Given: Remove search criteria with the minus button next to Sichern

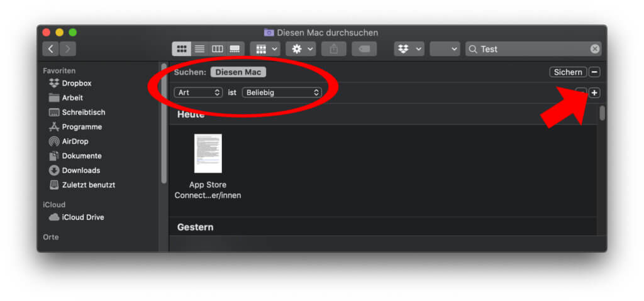Looking at the screenshot, I should (x=594, y=72).
